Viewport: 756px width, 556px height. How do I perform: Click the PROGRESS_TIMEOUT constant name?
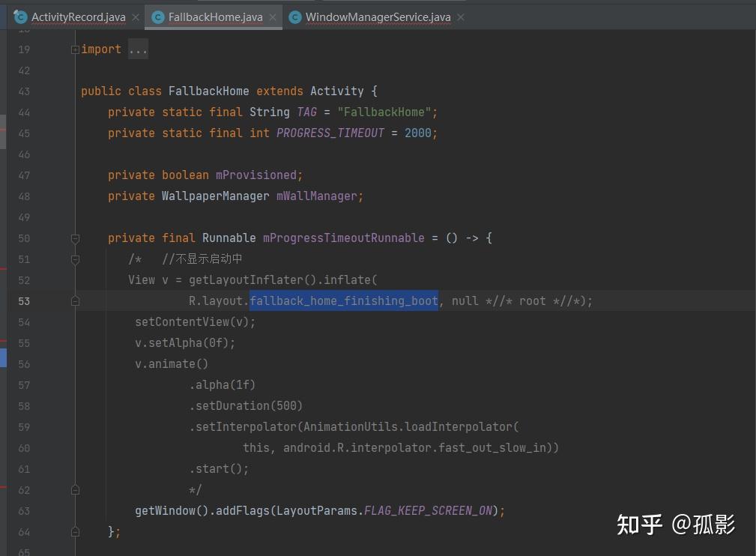coord(330,133)
